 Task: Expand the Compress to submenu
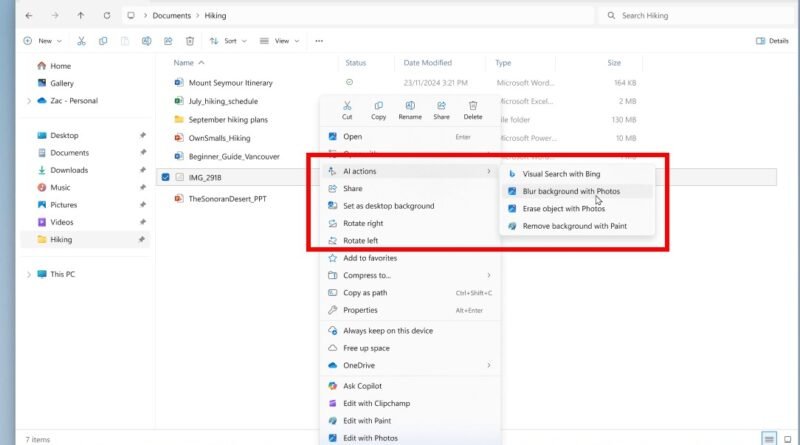[x=410, y=275]
